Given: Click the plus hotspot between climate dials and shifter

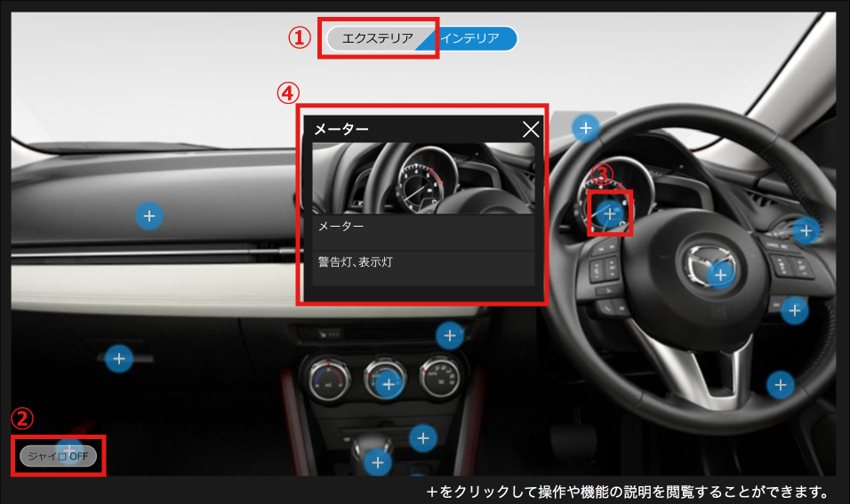Looking at the screenshot, I should click(x=423, y=436).
